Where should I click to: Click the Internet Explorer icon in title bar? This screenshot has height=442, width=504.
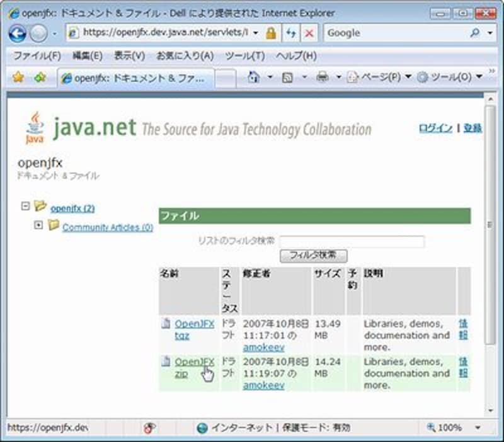point(14,13)
